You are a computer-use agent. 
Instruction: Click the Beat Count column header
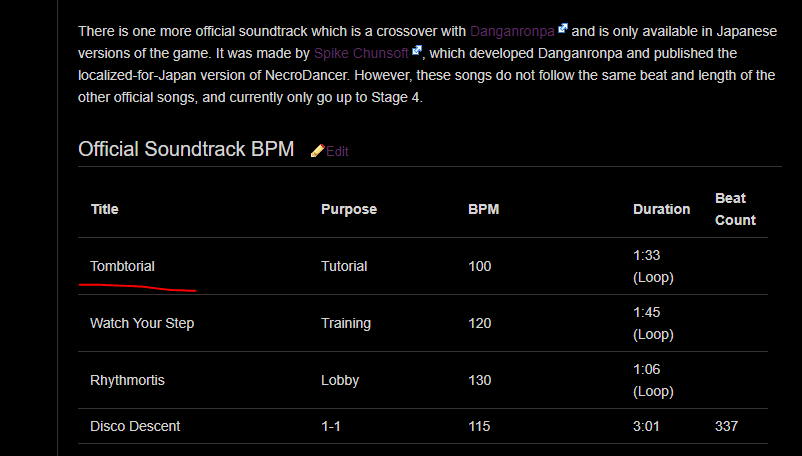pyautogui.click(x=735, y=209)
